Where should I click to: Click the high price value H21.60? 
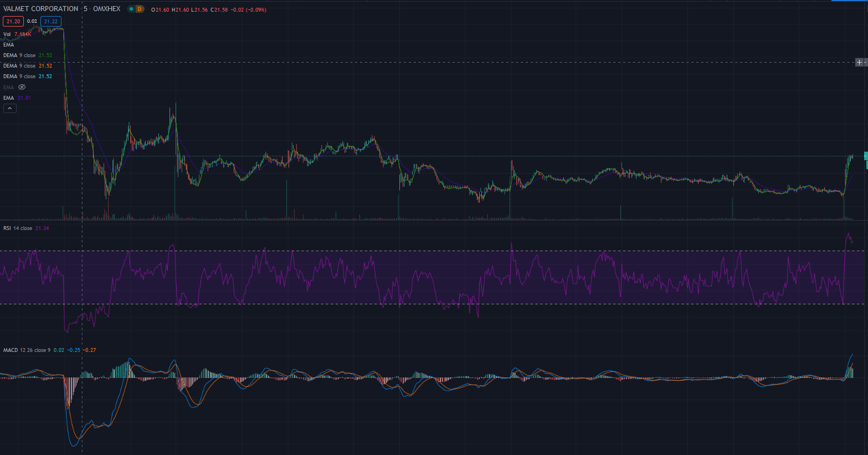pyautogui.click(x=181, y=10)
